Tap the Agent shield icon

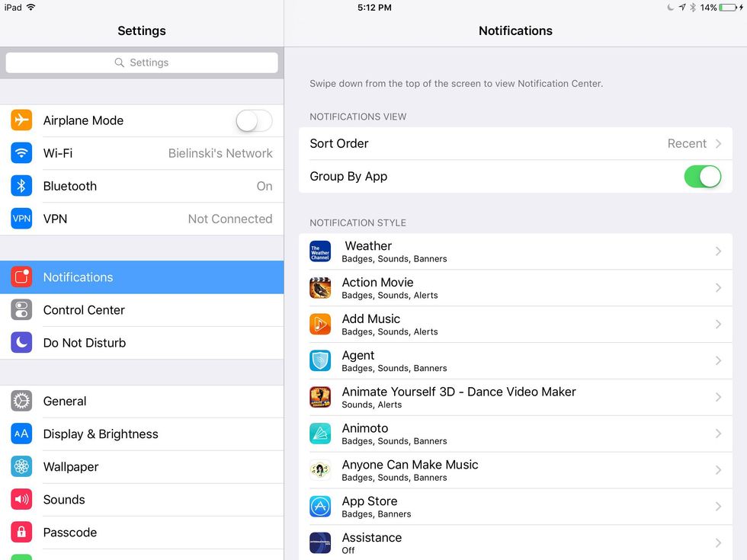point(320,361)
